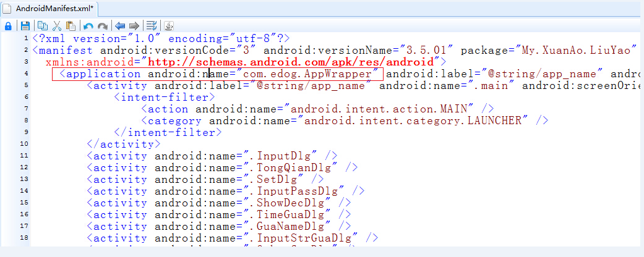Click package name "My.XuanAo.LiuYao"
The width and height of the screenshot is (644, 257).
[577, 51]
